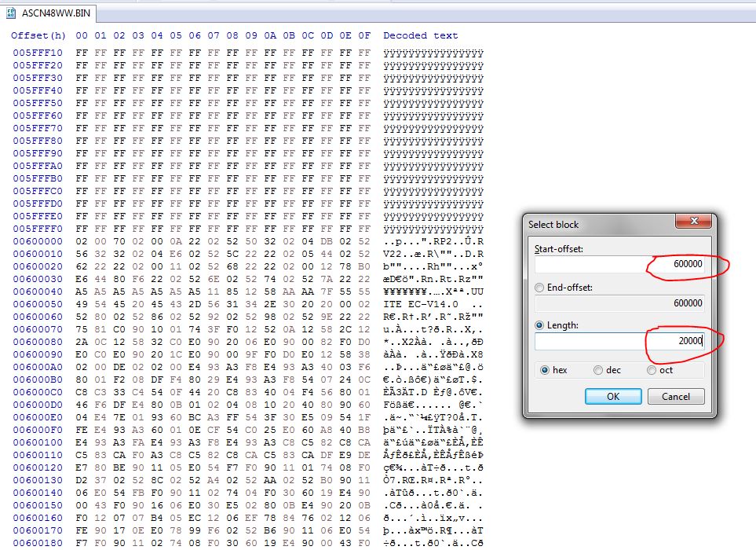This screenshot has width=756, height=550.
Task: Click offset row 005FFF80
Action: [38, 141]
